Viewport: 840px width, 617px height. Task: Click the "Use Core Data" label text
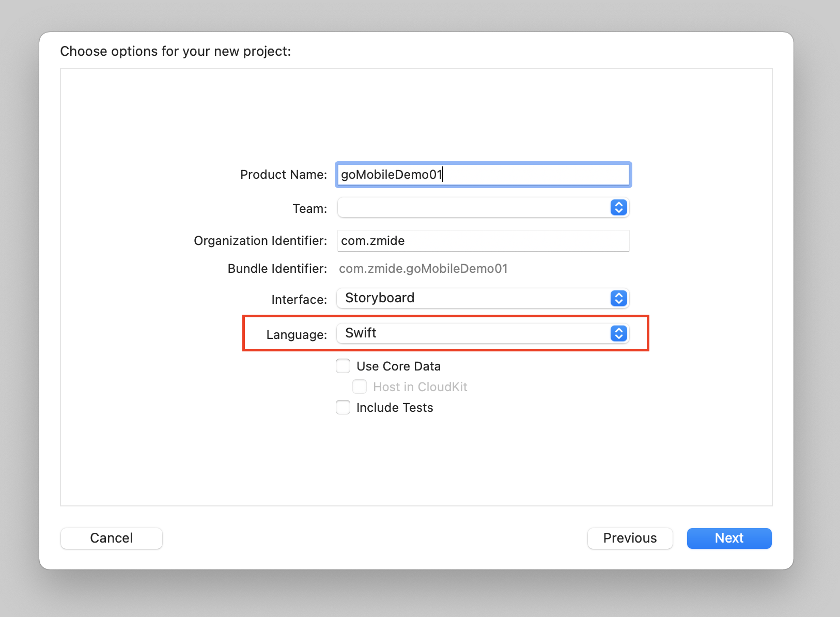(x=398, y=366)
